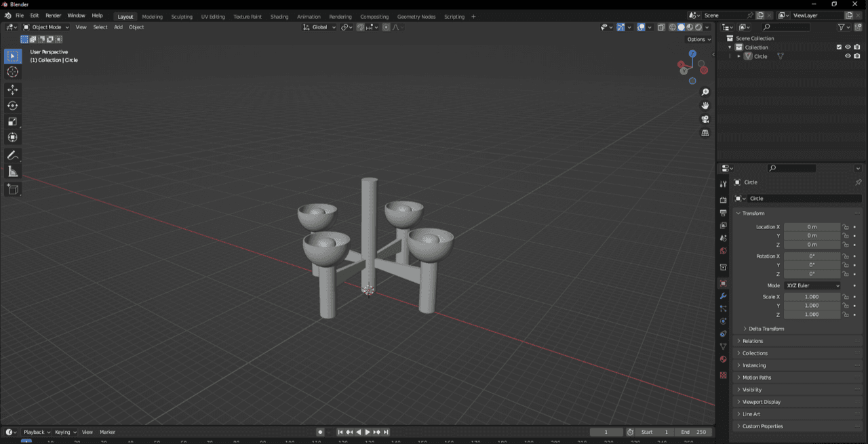
Task: Activate the Annotate pencil tool
Action: coord(13,156)
